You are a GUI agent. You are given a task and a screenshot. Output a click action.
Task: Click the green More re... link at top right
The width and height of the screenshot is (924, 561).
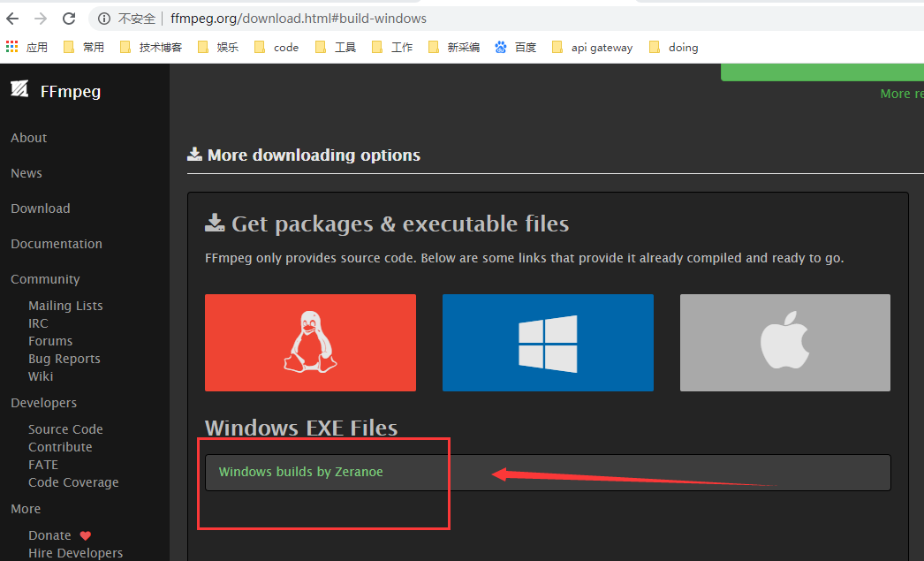click(x=902, y=94)
